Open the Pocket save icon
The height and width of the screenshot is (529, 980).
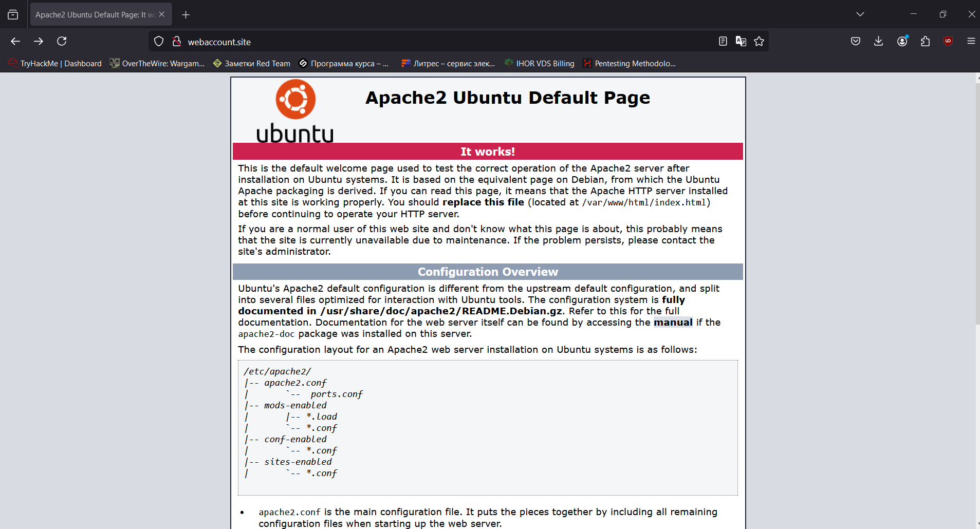point(856,41)
